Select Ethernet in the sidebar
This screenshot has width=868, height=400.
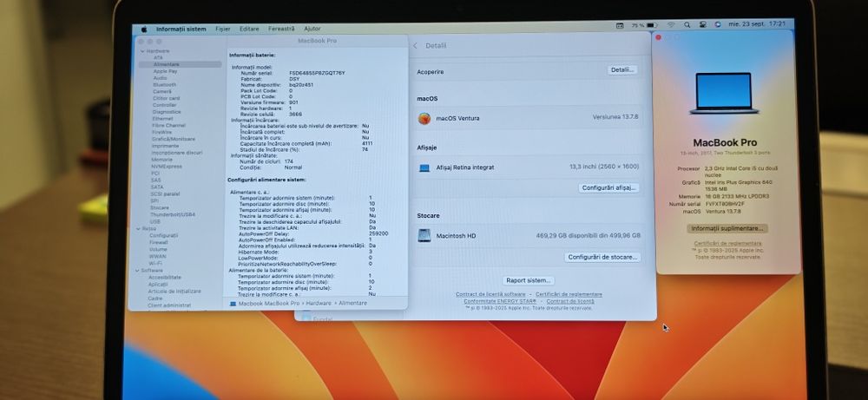click(163, 118)
